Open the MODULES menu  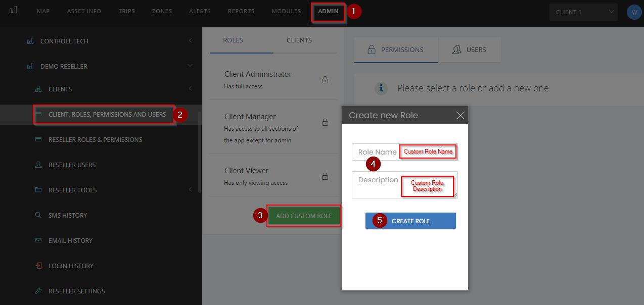pyautogui.click(x=286, y=11)
